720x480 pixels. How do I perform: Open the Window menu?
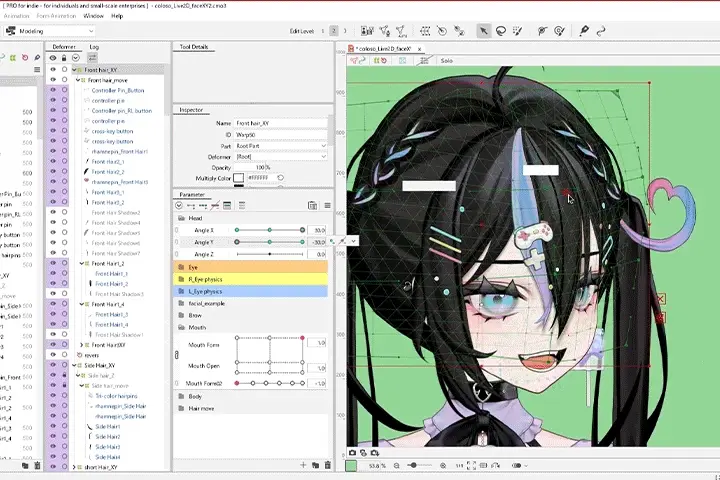click(x=93, y=16)
